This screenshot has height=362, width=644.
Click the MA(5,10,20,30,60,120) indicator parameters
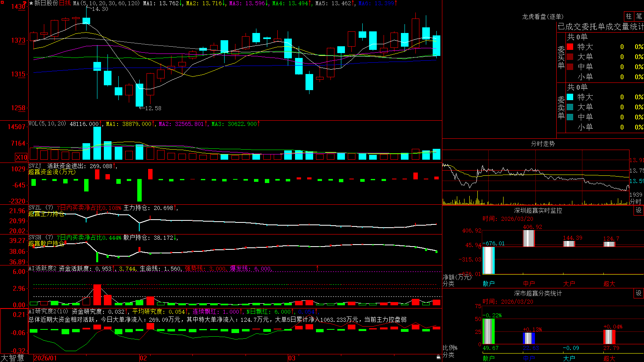[x=106, y=3]
